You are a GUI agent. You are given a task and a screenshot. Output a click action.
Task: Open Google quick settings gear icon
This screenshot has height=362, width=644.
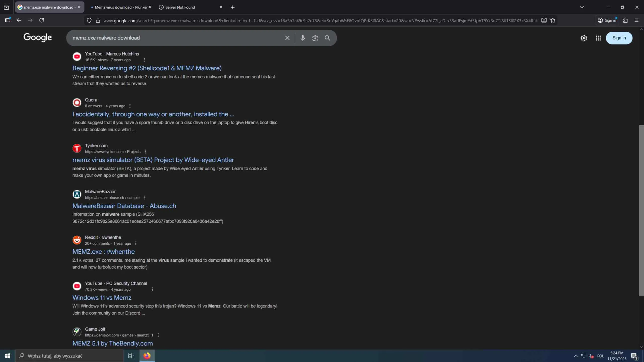[x=584, y=38]
